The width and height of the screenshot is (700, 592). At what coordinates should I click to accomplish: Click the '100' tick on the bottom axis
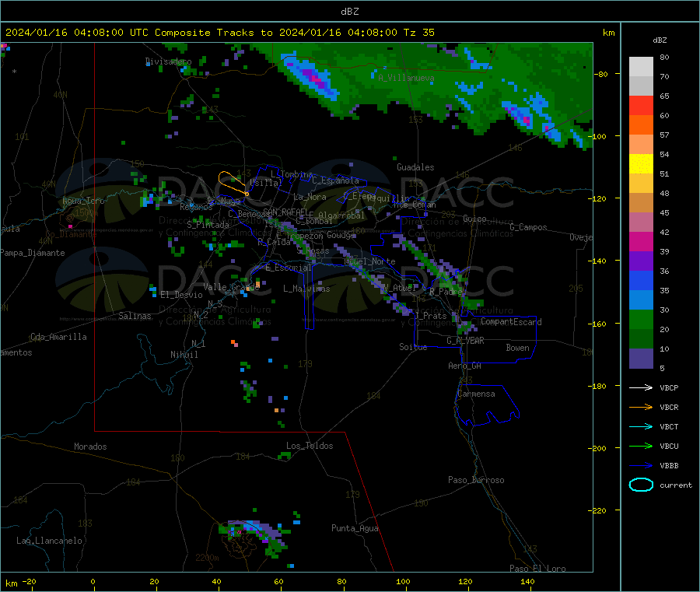point(403,581)
